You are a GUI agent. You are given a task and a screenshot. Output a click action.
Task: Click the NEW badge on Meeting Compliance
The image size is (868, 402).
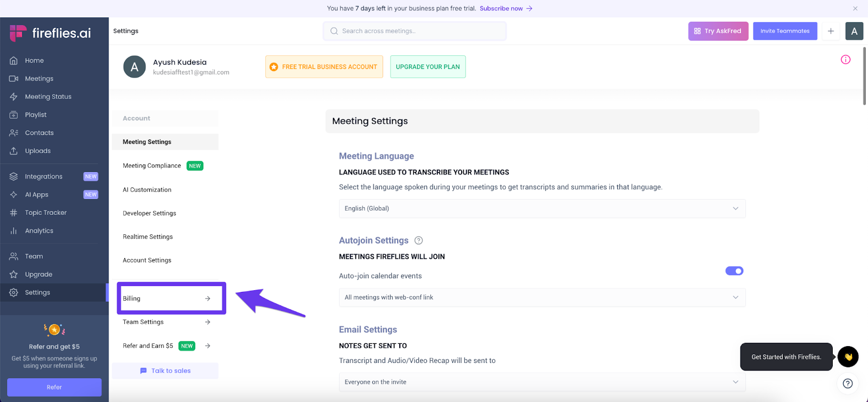pyautogui.click(x=195, y=166)
